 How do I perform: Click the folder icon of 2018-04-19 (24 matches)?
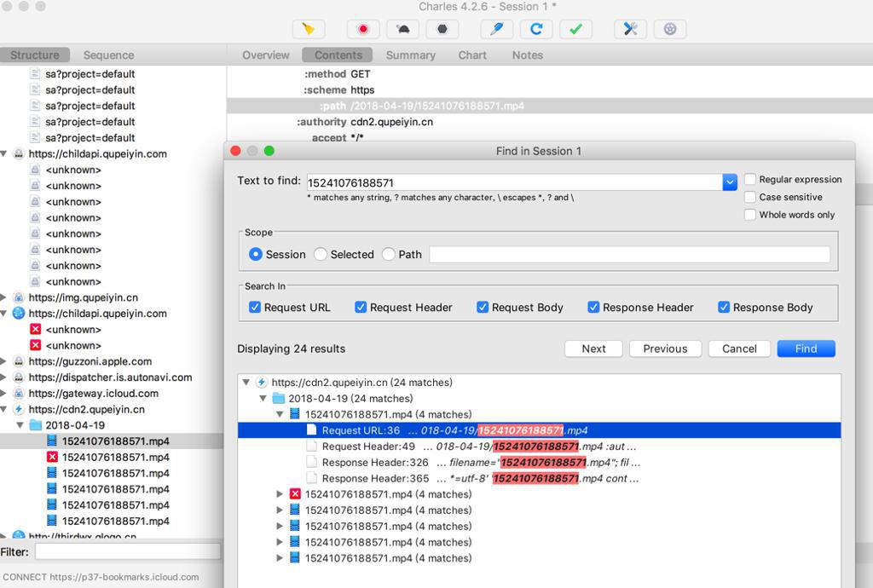coord(279,398)
